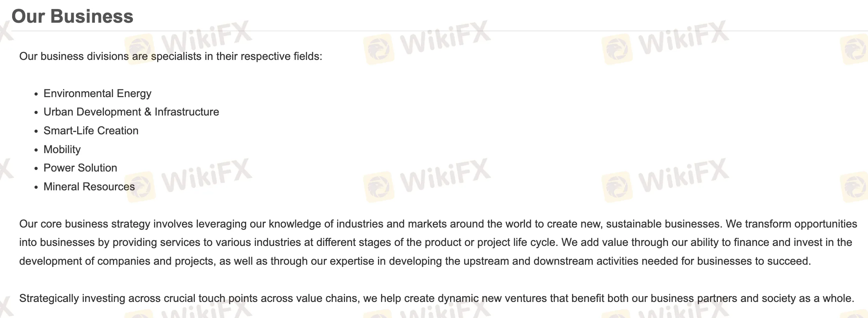Click the bullet point beside Mineral Resources

(x=36, y=188)
